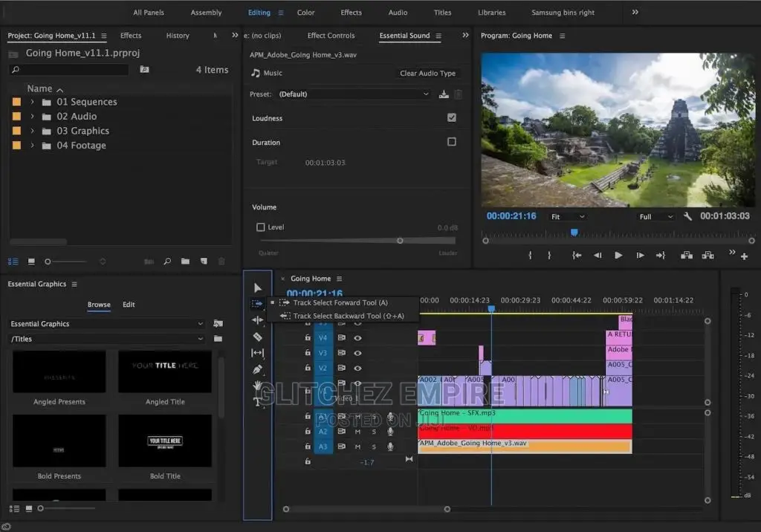Click Project panel thumbnail zoom slider

pyautogui.click(x=48, y=262)
